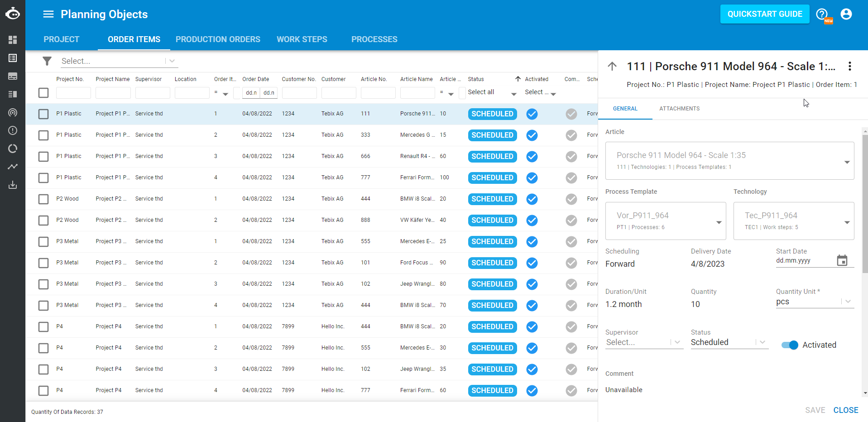Expand the Quantity Unit pcs dropdown
The width and height of the screenshot is (868, 422).
pos(848,301)
